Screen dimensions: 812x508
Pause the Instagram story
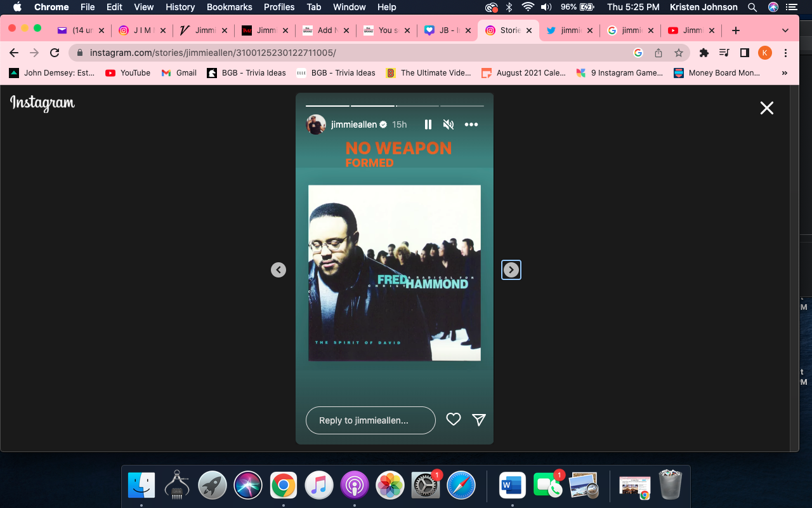[428, 124]
